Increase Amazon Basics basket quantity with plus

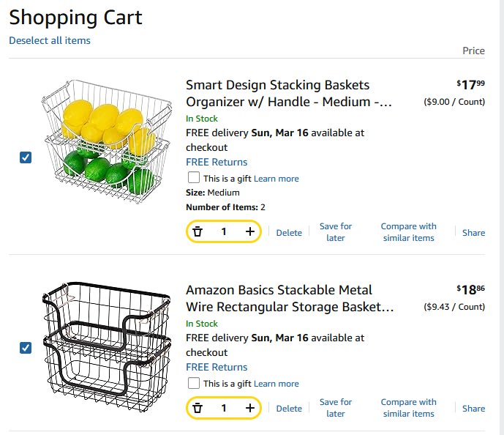[250, 408]
